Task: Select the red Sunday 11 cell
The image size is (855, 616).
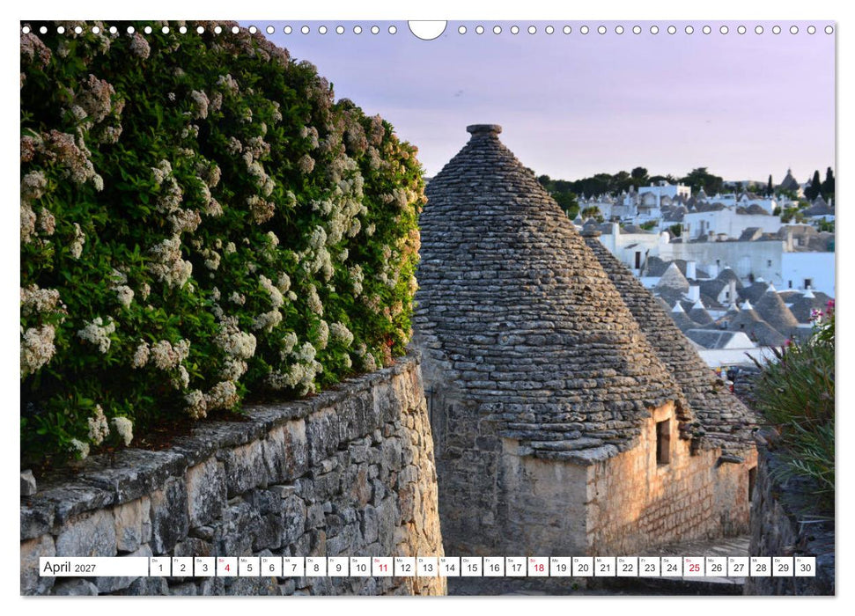Action: pyautogui.click(x=383, y=567)
